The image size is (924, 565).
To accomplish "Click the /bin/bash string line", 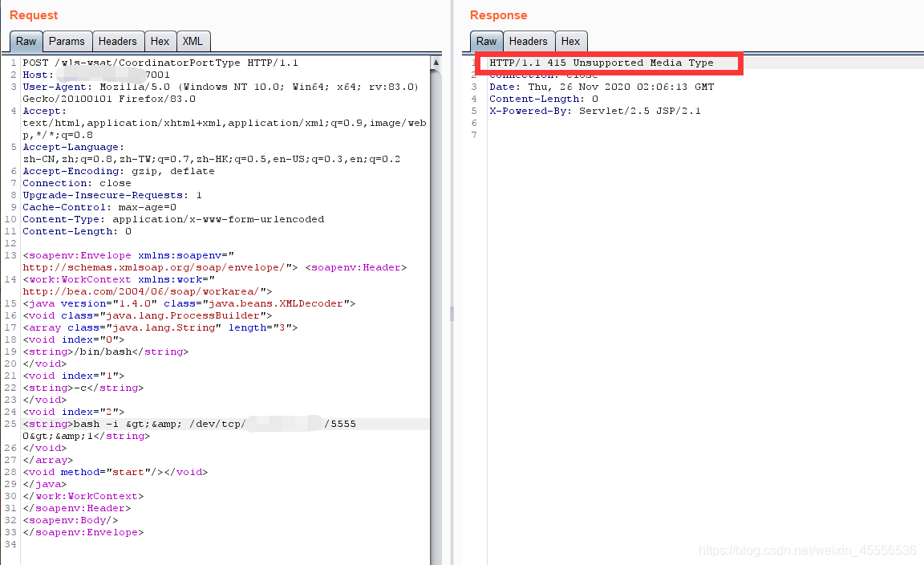I will click(106, 352).
